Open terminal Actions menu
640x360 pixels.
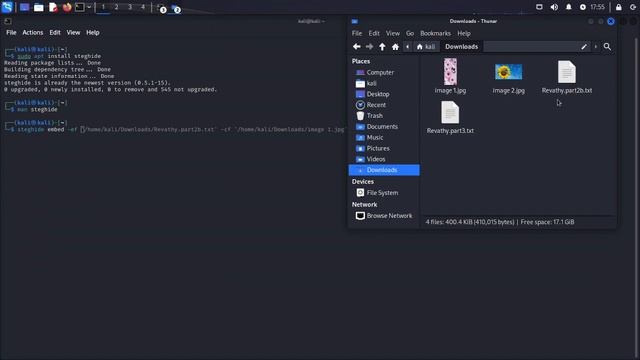pyautogui.click(x=33, y=33)
